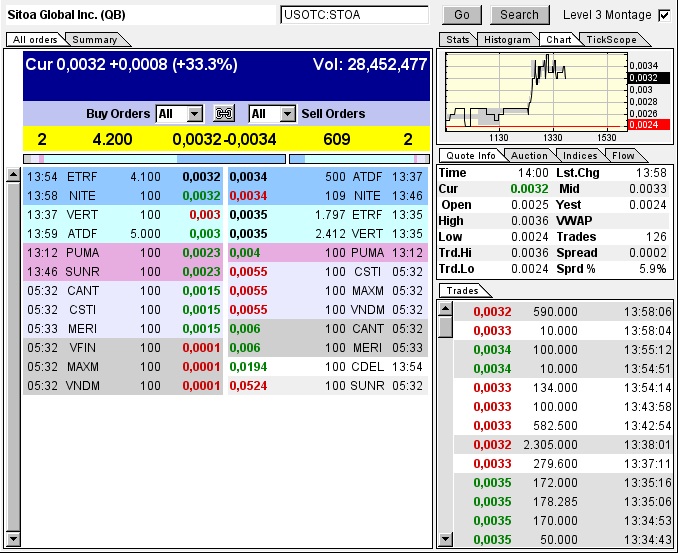The width and height of the screenshot is (680, 553).
Task: Open the Histogram tab
Action: (507, 39)
